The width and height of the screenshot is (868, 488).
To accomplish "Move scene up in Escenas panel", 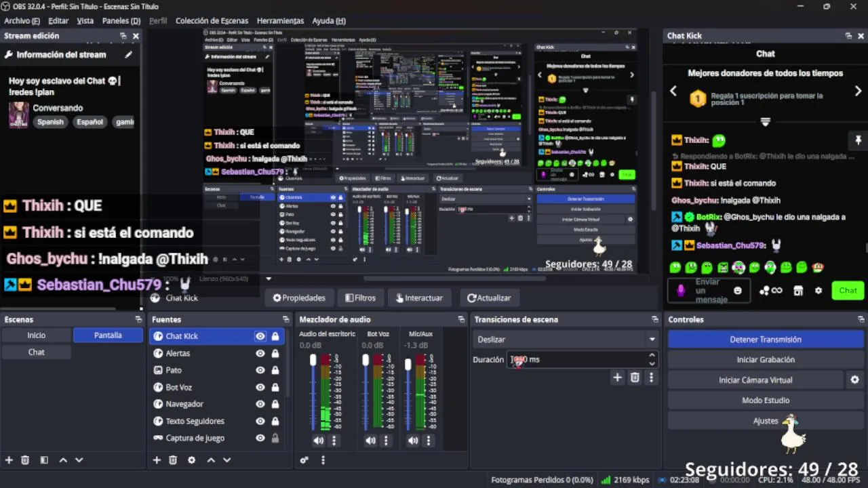I will coord(63,460).
